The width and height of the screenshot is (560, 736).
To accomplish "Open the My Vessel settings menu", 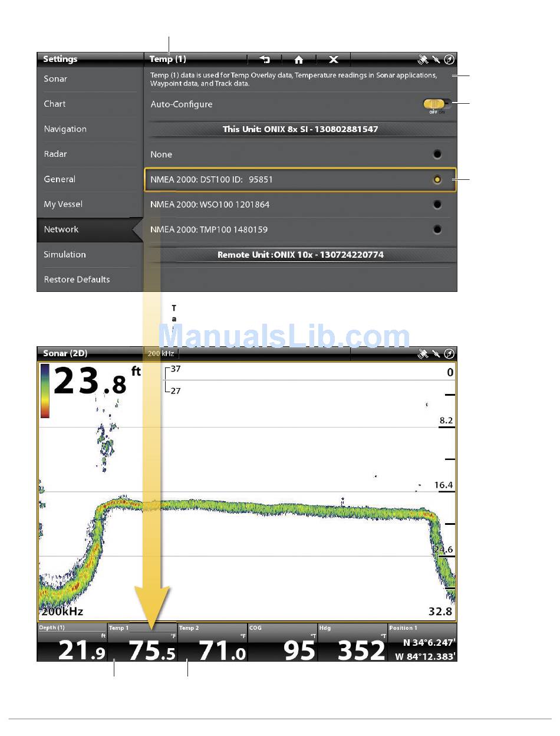I will pyautogui.click(x=90, y=204).
